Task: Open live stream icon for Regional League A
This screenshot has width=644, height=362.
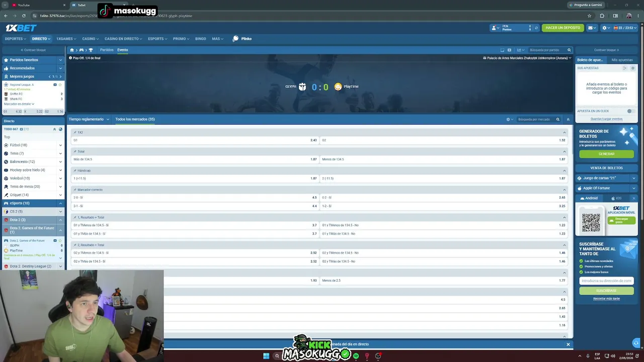Action: coord(55,84)
